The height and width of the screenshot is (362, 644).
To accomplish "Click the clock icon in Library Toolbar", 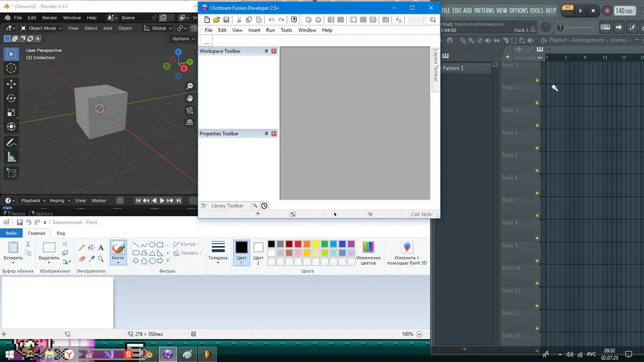I will click(x=264, y=205).
